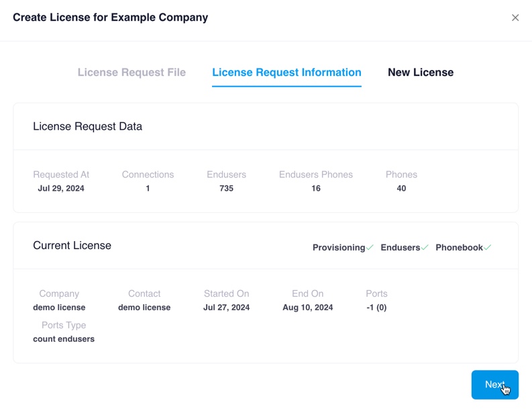The height and width of the screenshot is (413, 532).
Task: Click the License Request Data heading
Action: (x=87, y=126)
